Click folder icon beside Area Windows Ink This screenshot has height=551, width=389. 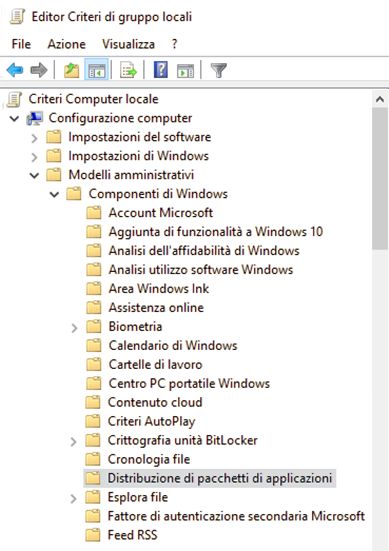[94, 289]
